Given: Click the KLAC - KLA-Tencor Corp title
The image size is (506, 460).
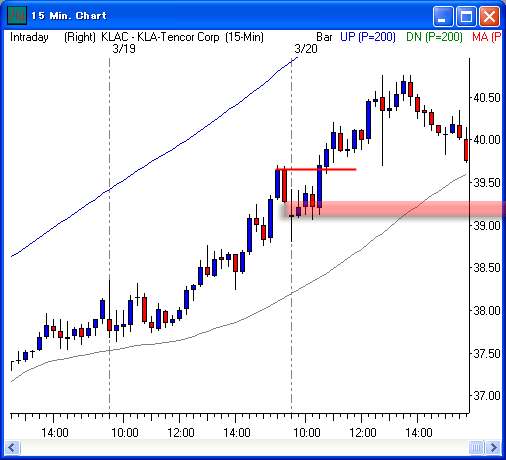Looking at the screenshot, I should (x=160, y=37).
